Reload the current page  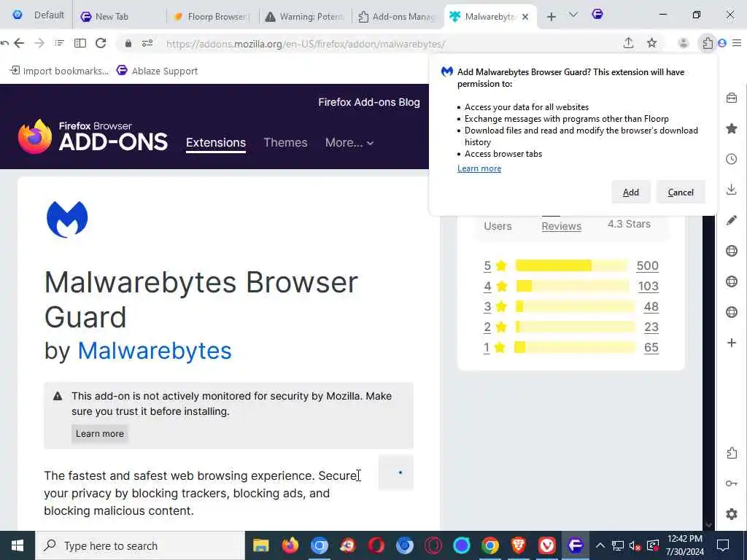101,43
